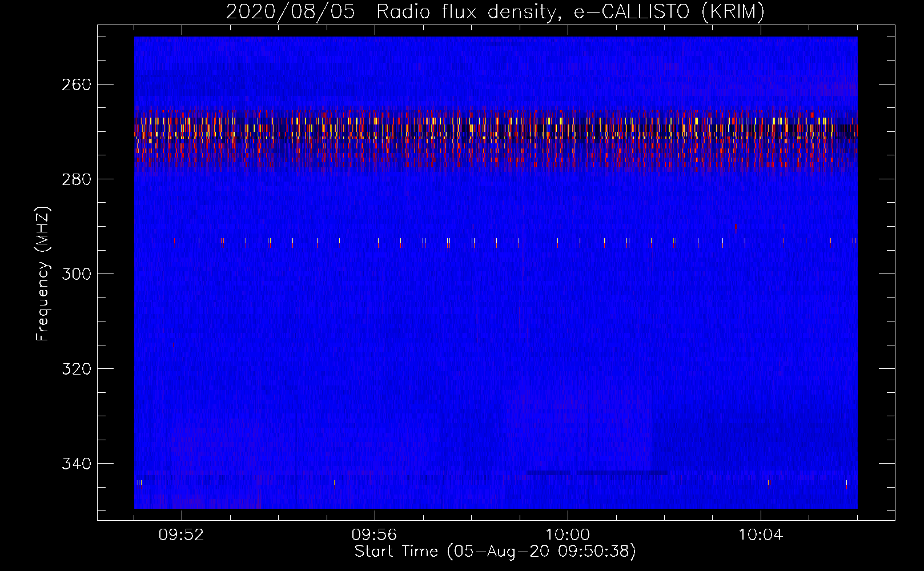Click the 09:56 time tick label

(374, 535)
